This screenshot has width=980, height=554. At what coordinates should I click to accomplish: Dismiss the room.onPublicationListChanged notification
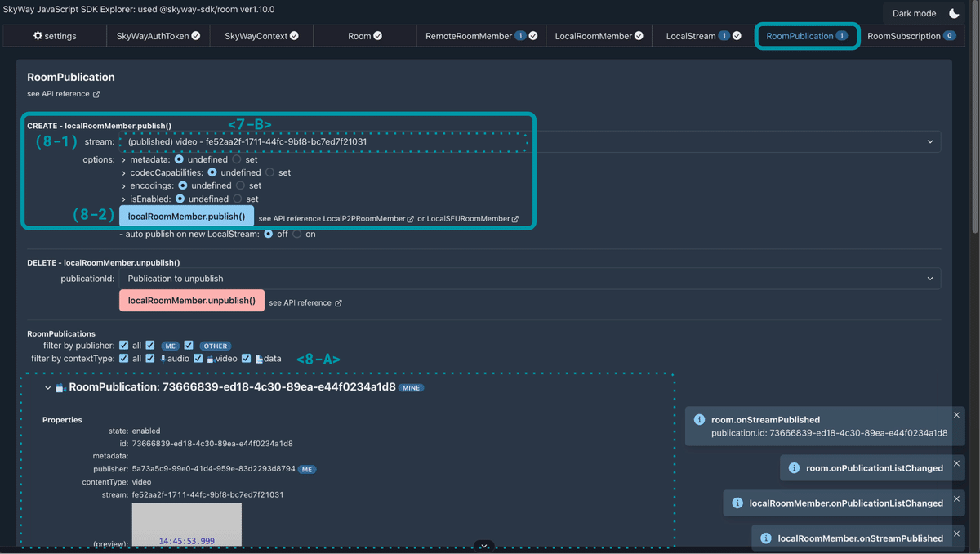tap(956, 463)
